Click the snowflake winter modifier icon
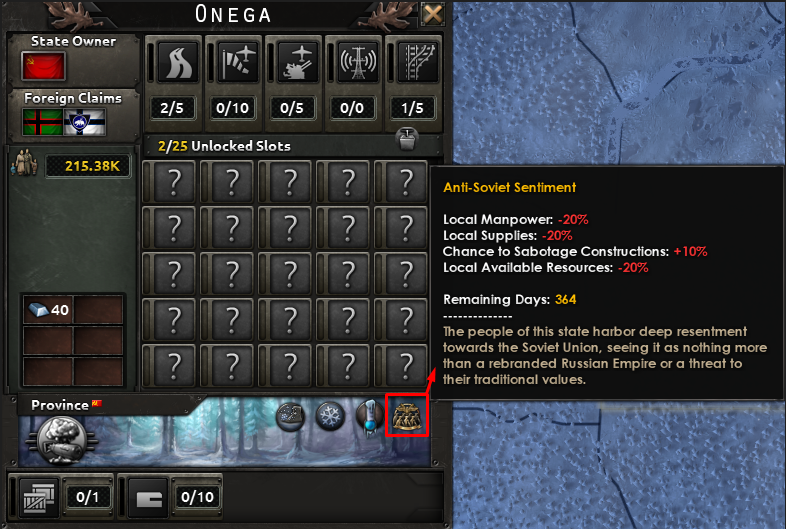 (329, 416)
